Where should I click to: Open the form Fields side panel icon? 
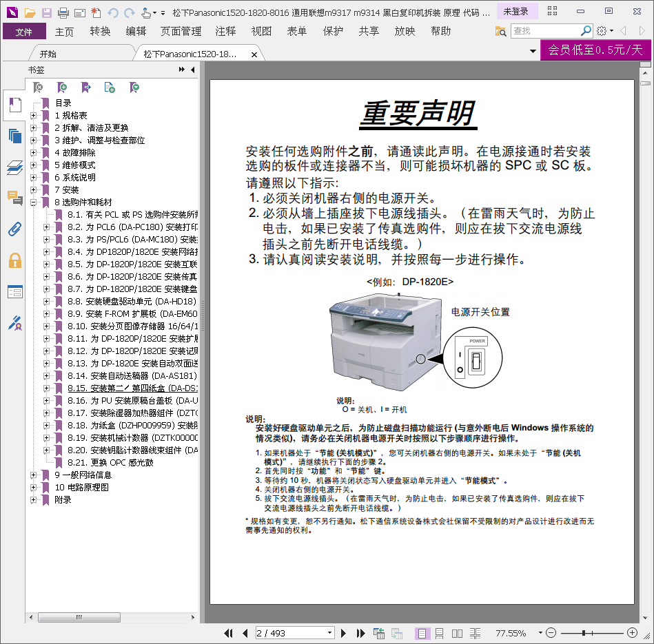[x=15, y=292]
